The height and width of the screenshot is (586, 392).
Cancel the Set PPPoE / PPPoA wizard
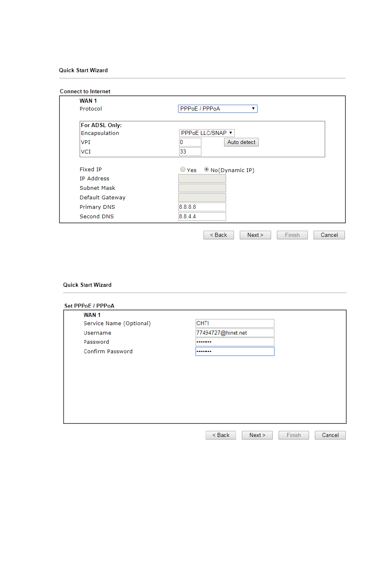tap(331, 435)
